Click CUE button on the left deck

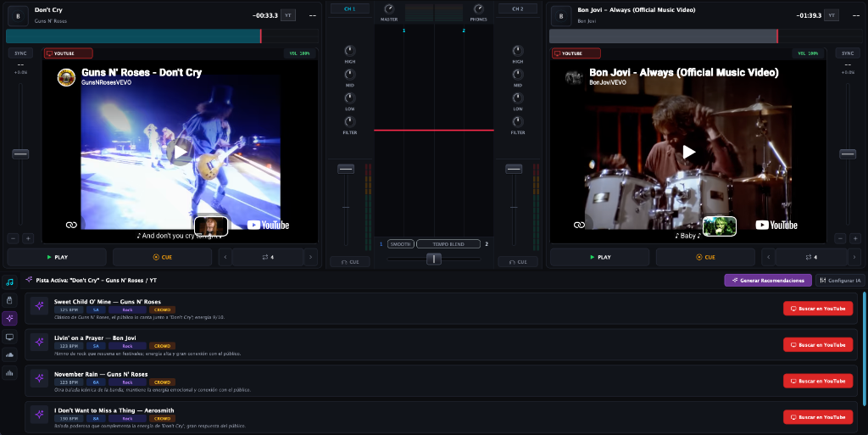(162, 257)
